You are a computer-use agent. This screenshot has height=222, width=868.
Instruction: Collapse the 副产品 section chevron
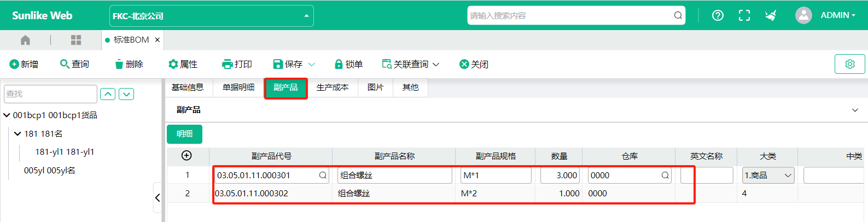[855, 110]
